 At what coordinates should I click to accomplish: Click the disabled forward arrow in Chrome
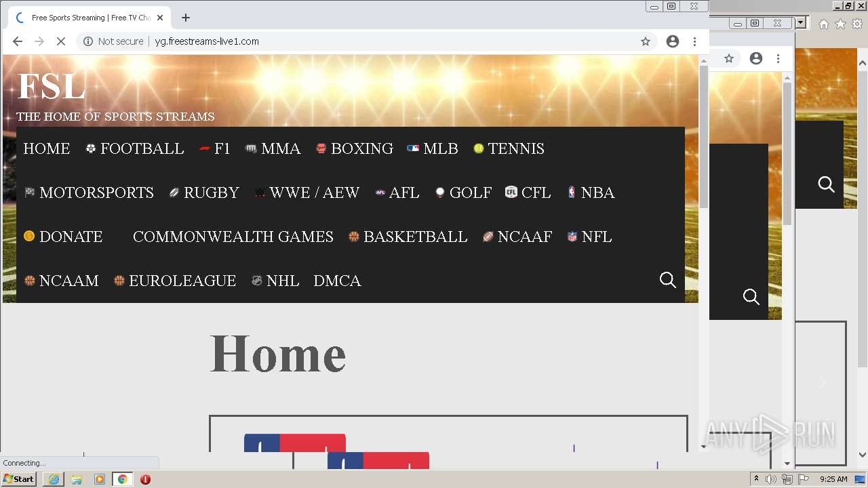click(x=39, y=41)
